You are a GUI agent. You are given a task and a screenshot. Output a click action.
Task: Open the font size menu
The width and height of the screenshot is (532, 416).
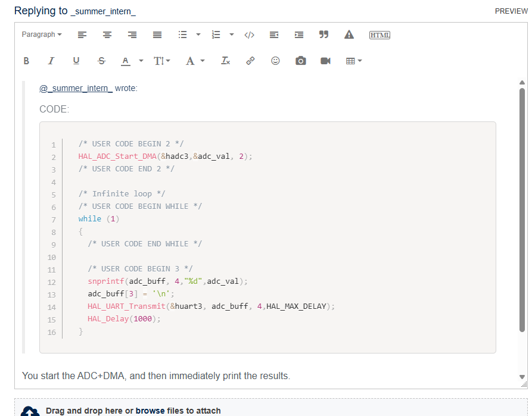point(161,60)
